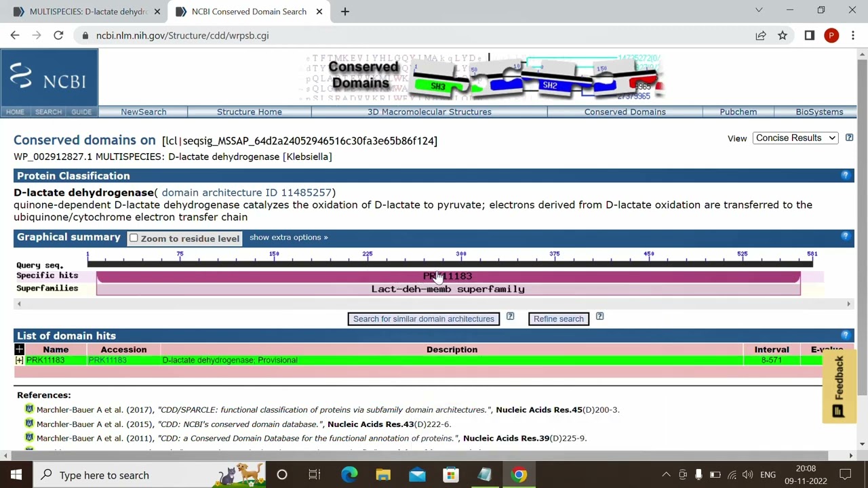Click the PRK11183 specific hit bar
This screenshot has width=868, height=488.
point(448,276)
